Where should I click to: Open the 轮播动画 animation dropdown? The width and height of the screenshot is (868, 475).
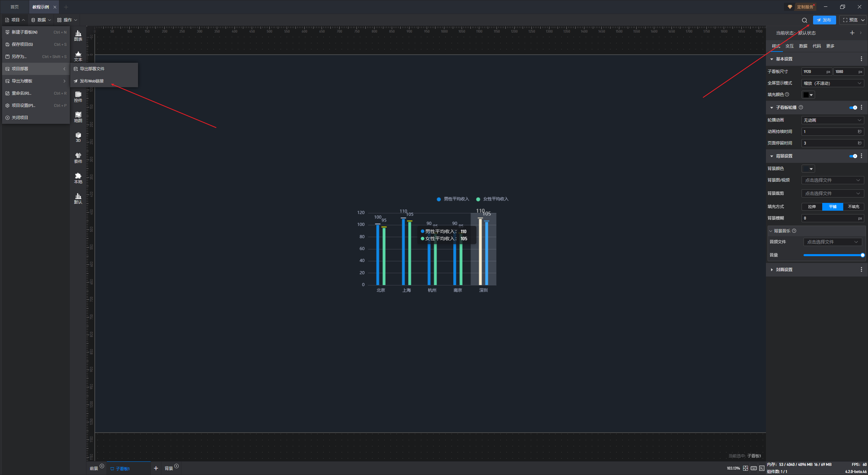point(832,120)
